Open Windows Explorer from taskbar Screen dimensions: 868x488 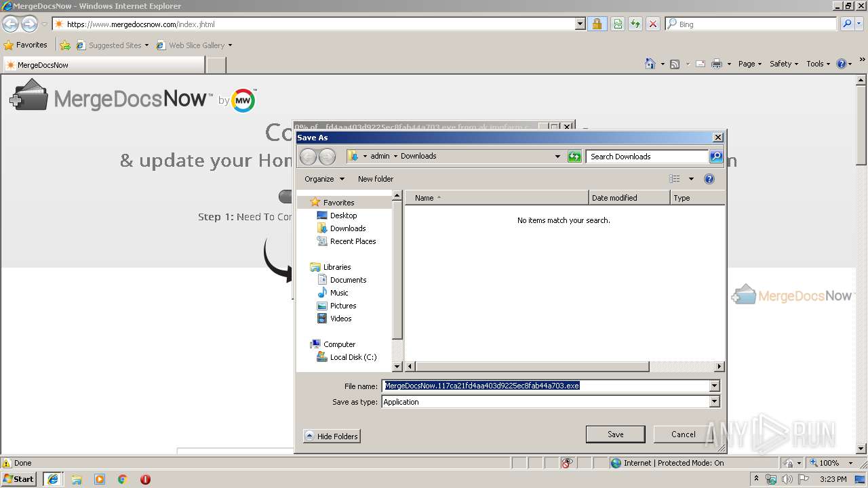pos(77,479)
